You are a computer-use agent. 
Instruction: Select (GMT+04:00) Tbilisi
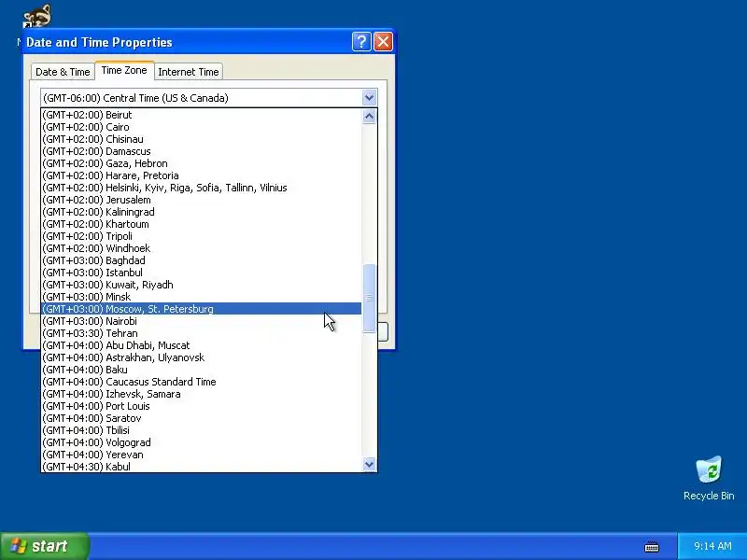pyautogui.click(x=202, y=430)
